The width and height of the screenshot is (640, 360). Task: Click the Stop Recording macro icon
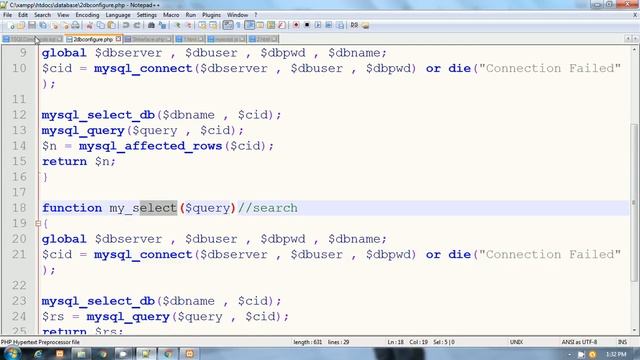[x=307, y=25]
